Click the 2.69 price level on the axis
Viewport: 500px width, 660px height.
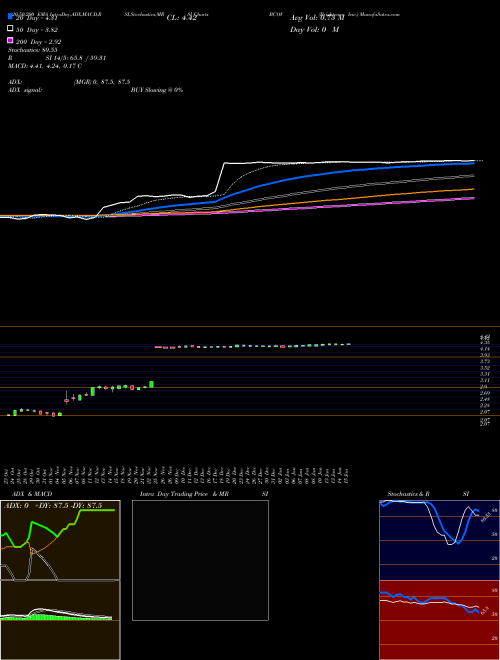coord(485,393)
